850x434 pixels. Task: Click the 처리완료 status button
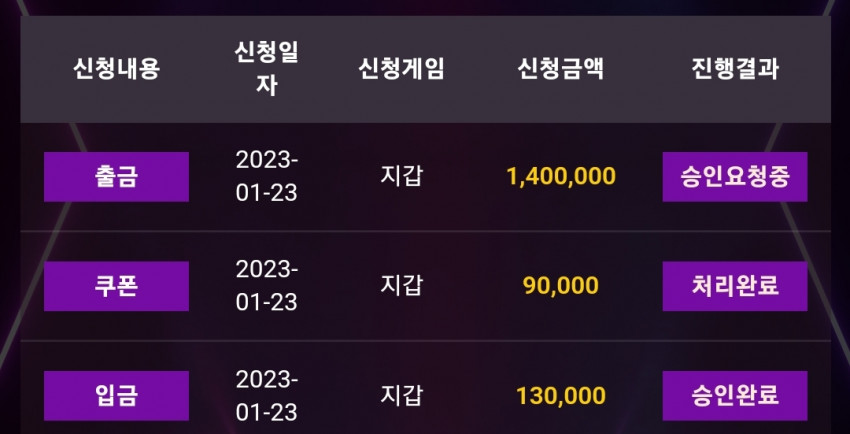pyautogui.click(x=735, y=286)
